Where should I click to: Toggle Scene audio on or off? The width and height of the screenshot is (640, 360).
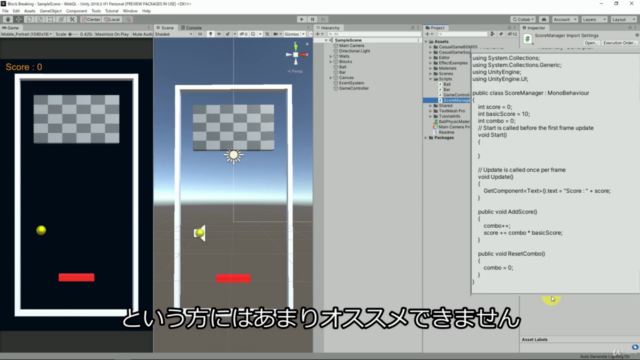click(219, 34)
